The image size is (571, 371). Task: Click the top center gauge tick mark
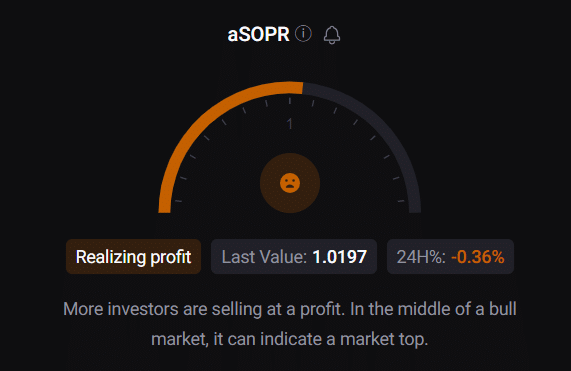(x=290, y=101)
